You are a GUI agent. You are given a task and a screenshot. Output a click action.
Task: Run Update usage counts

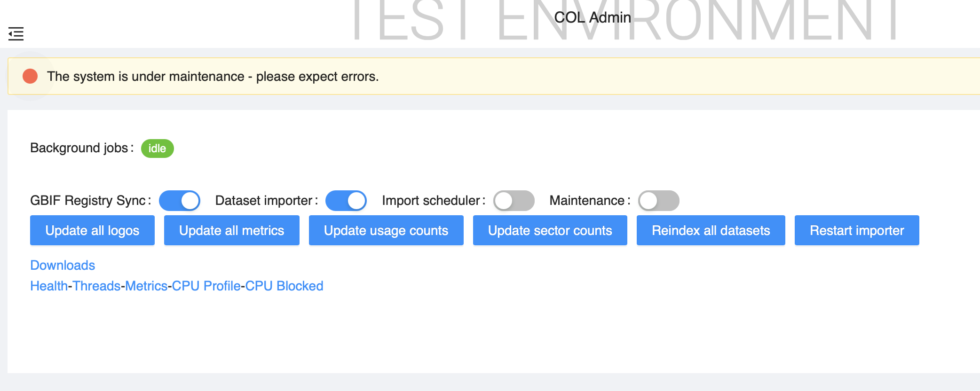[386, 230]
